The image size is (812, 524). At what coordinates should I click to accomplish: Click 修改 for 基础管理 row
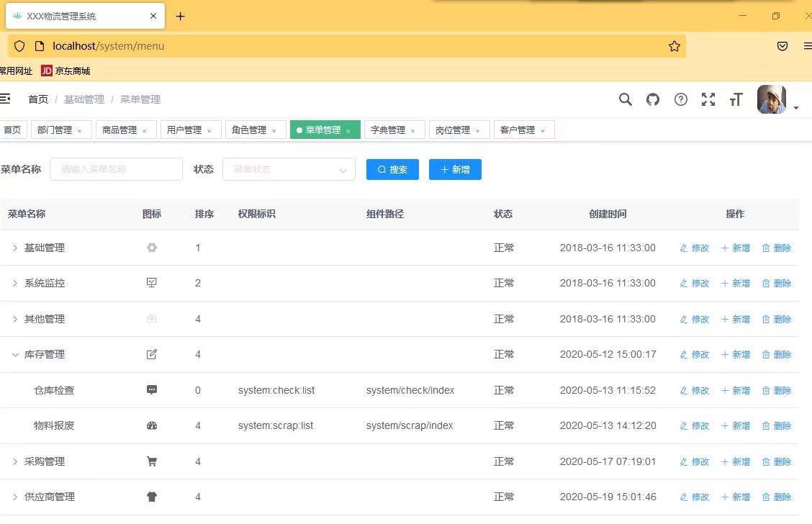(x=695, y=248)
